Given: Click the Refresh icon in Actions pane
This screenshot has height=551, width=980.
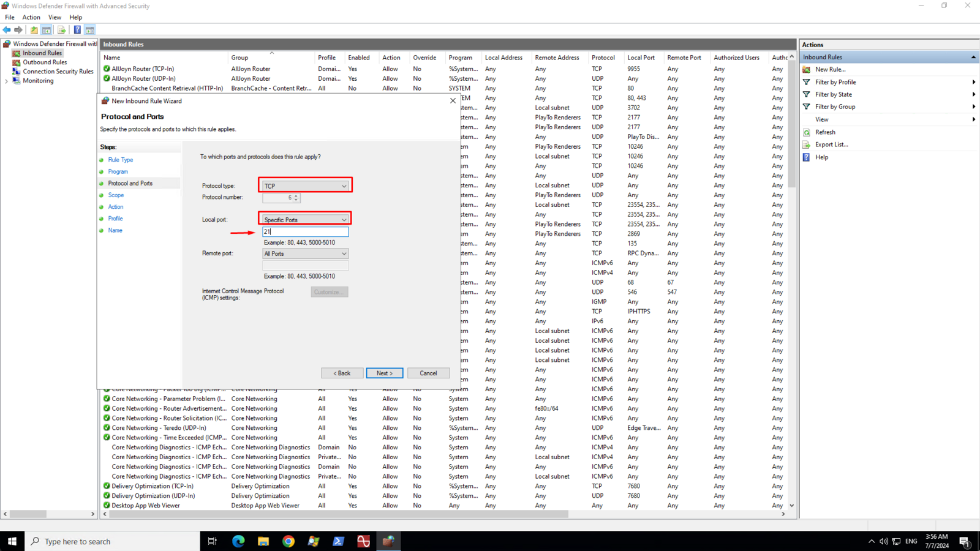Looking at the screenshot, I should coord(807,132).
